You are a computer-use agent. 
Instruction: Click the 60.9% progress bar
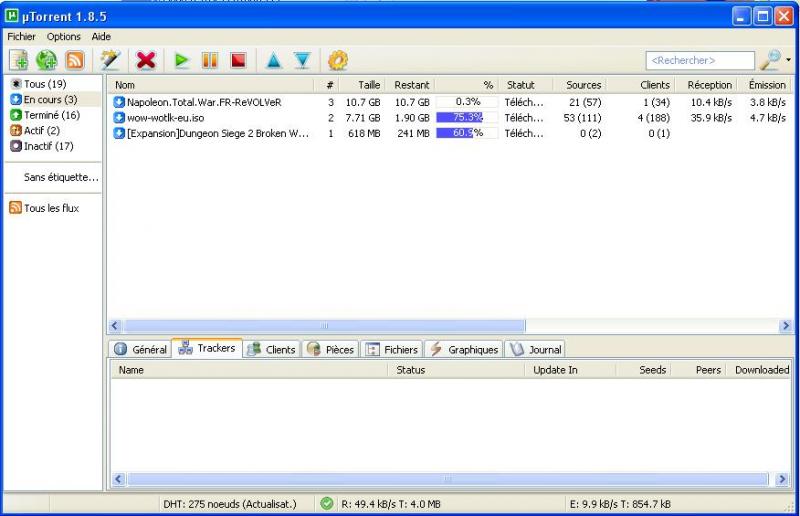[466, 133]
